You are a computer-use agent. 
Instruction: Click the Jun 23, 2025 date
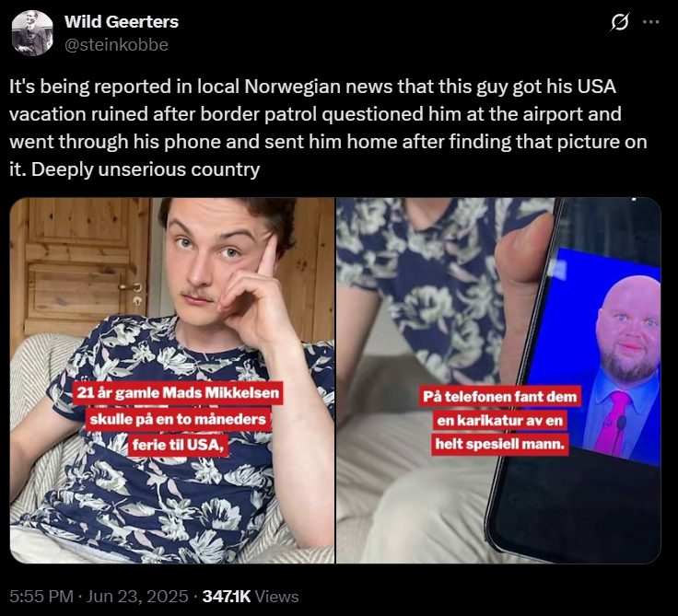click(x=137, y=597)
